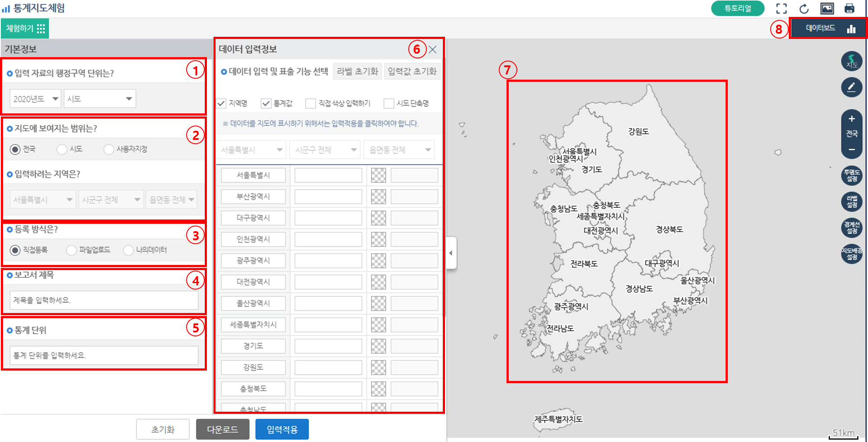This screenshot has height=442, width=868.
Task: Open the 라벨 설정 label settings
Action: click(x=851, y=201)
